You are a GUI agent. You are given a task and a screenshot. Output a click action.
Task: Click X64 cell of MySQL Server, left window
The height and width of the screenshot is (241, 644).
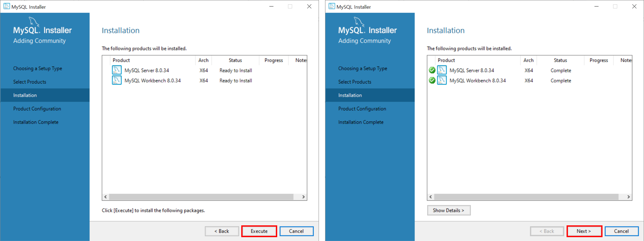click(x=204, y=70)
